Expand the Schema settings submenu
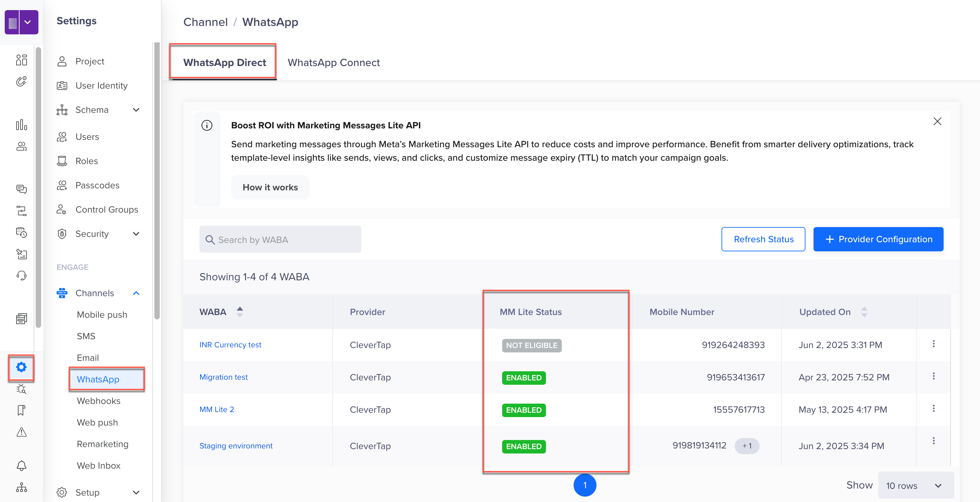 [136, 110]
